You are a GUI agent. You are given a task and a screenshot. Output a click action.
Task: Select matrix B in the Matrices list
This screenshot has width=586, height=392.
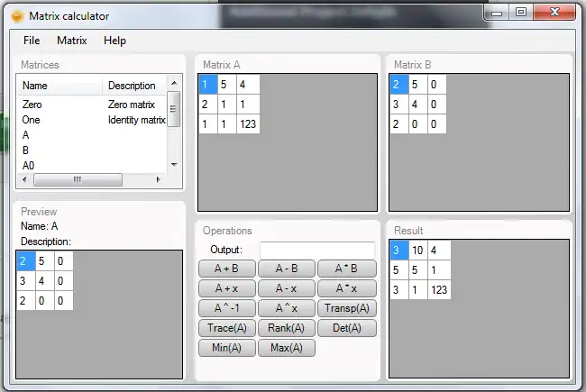click(92, 150)
